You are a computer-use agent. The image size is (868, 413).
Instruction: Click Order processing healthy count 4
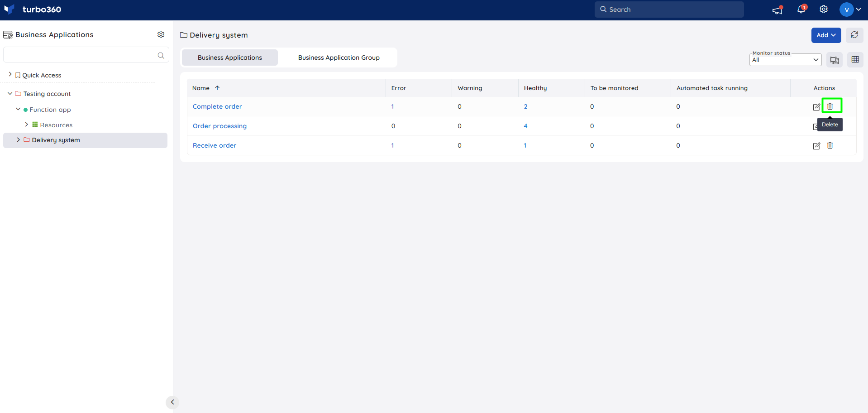pos(525,126)
